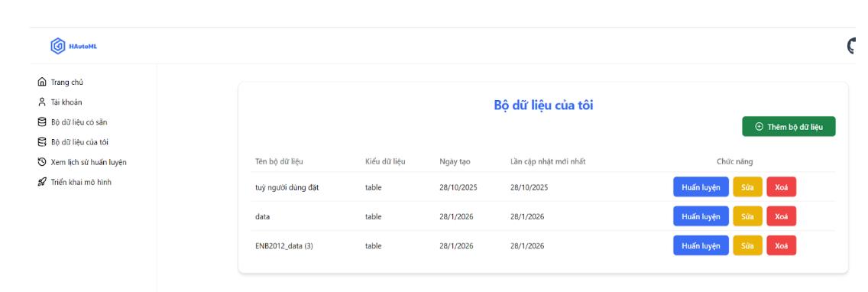Click the page heading Bộ dữ liệu của tôi
This screenshot has width=868, height=292.
543,105
